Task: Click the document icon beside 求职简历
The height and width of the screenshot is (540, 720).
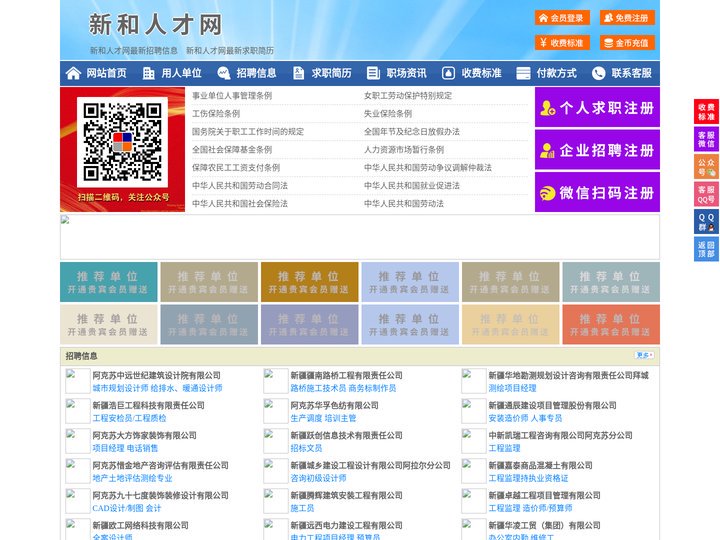Action: 298,73
